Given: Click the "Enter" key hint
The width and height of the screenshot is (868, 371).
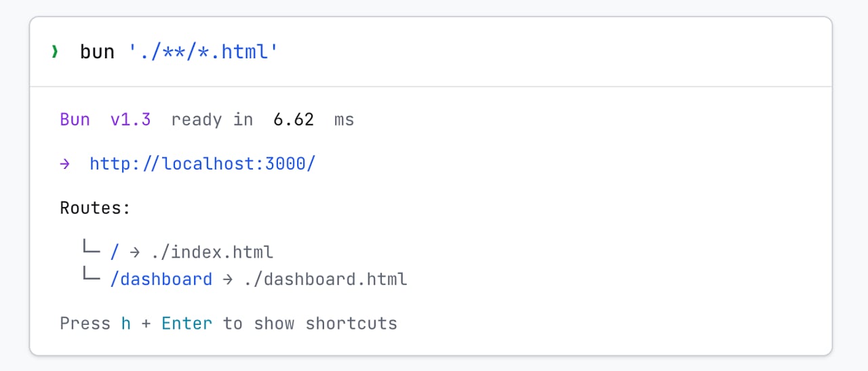Looking at the screenshot, I should coord(186,324).
